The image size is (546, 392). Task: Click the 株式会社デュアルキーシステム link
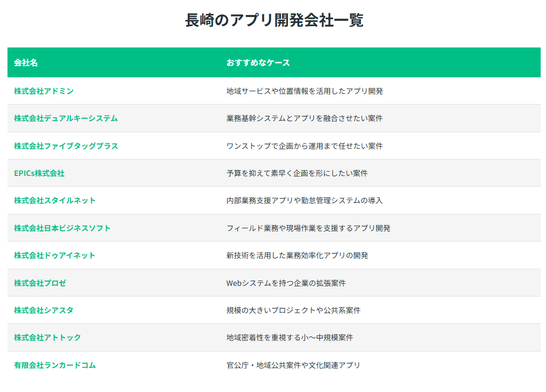(66, 118)
